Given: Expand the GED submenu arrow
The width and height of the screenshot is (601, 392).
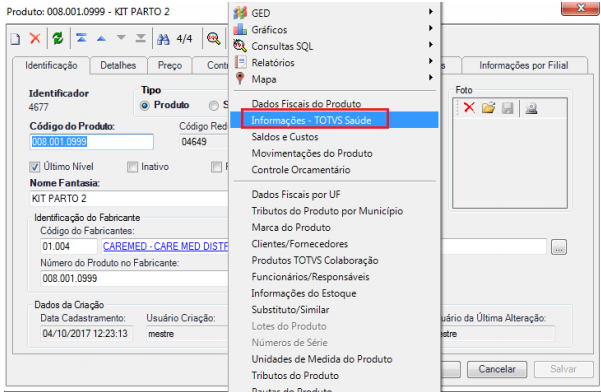Looking at the screenshot, I should [431, 12].
